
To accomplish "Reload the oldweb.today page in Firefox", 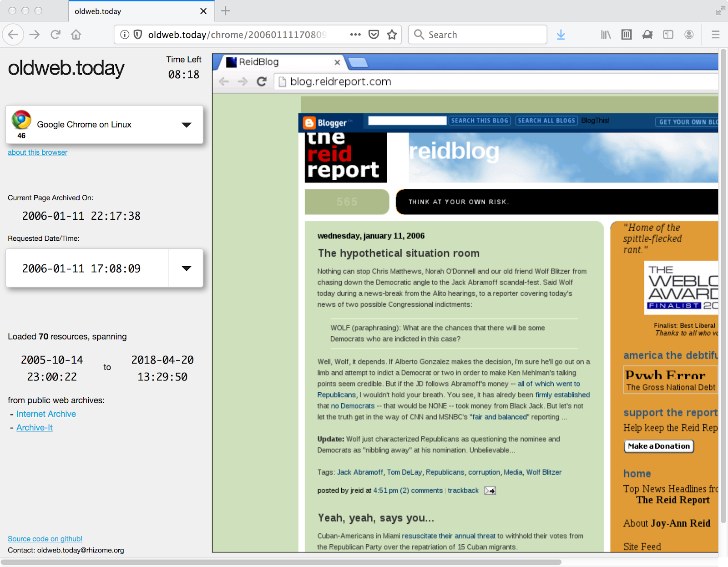I will [x=56, y=35].
